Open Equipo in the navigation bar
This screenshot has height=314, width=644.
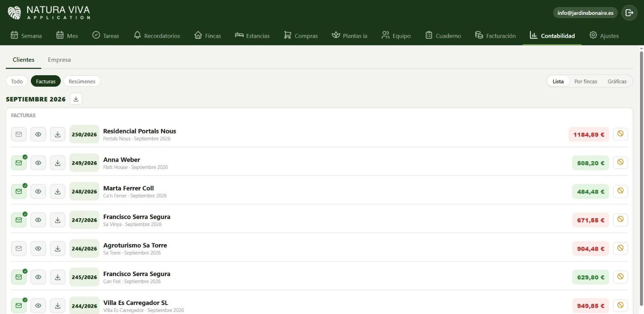[x=396, y=36]
